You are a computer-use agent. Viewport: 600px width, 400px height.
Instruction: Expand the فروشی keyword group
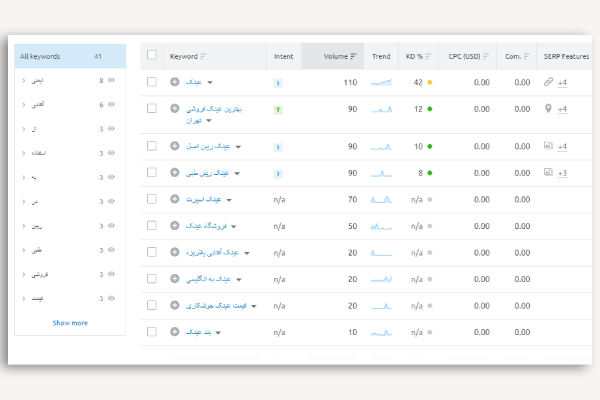(24, 274)
